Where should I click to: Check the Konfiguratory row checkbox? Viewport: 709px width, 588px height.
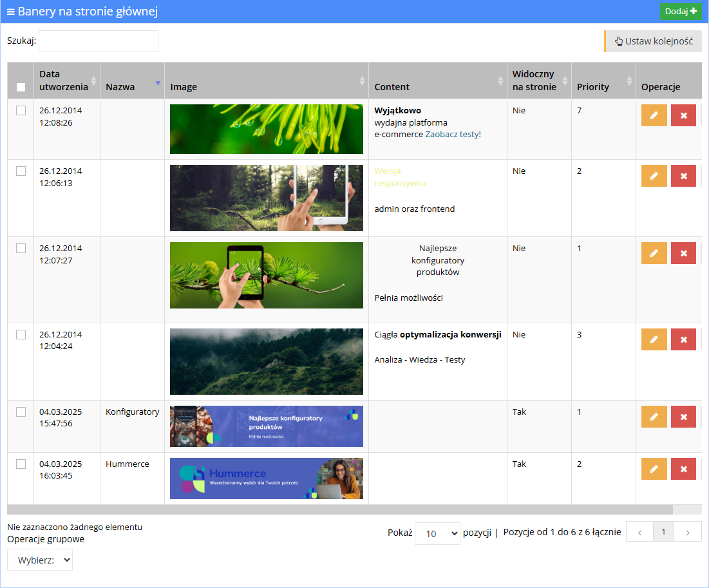click(x=21, y=412)
